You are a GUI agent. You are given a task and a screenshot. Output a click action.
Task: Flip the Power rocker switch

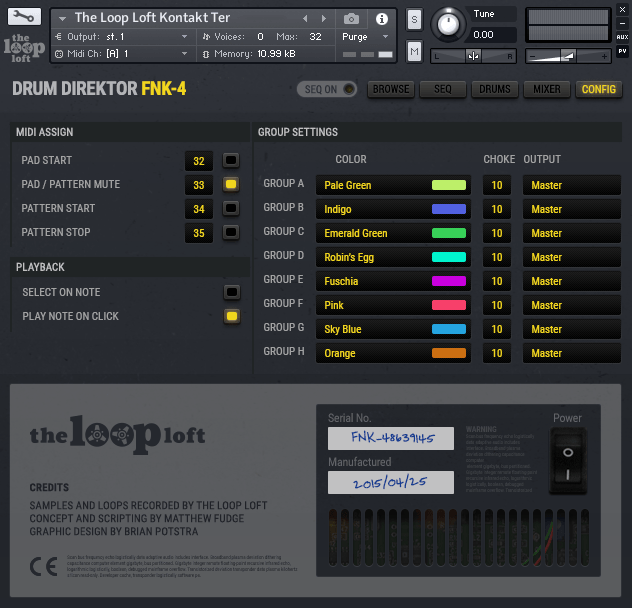point(566,464)
